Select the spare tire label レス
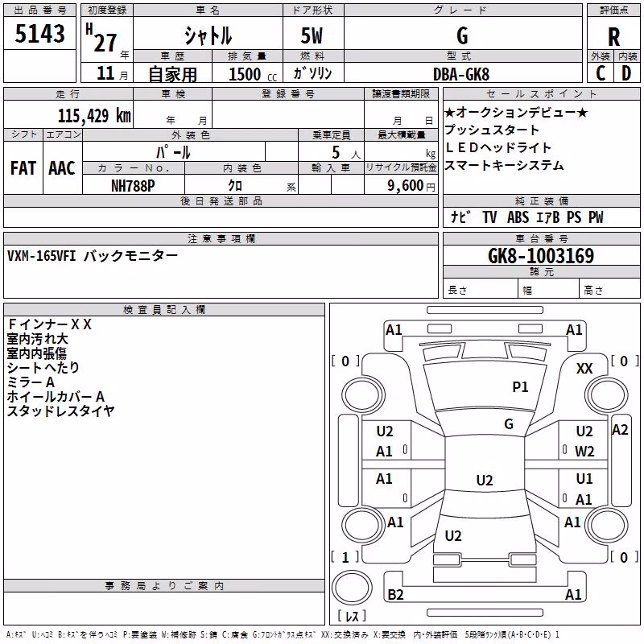The width and height of the screenshot is (644, 644). click(x=352, y=616)
